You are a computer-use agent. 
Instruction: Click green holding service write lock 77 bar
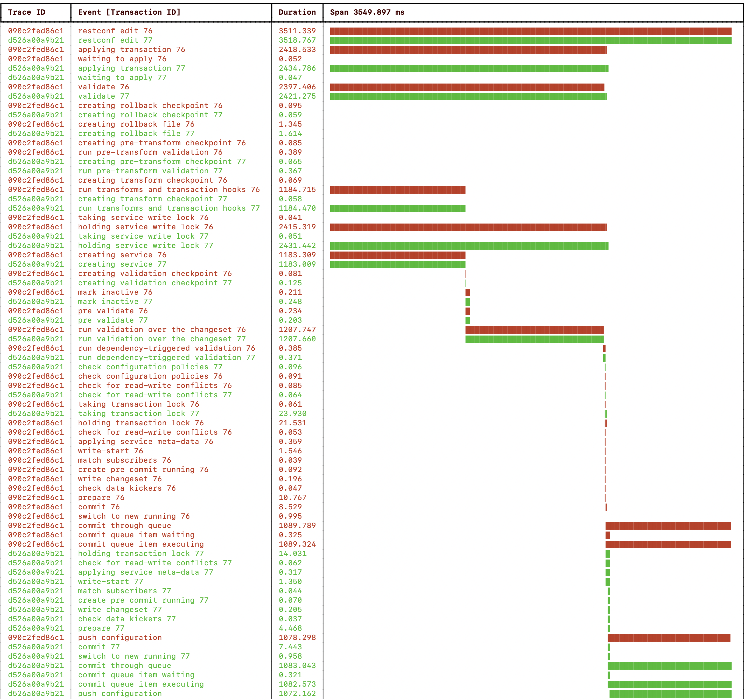tap(469, 246)
